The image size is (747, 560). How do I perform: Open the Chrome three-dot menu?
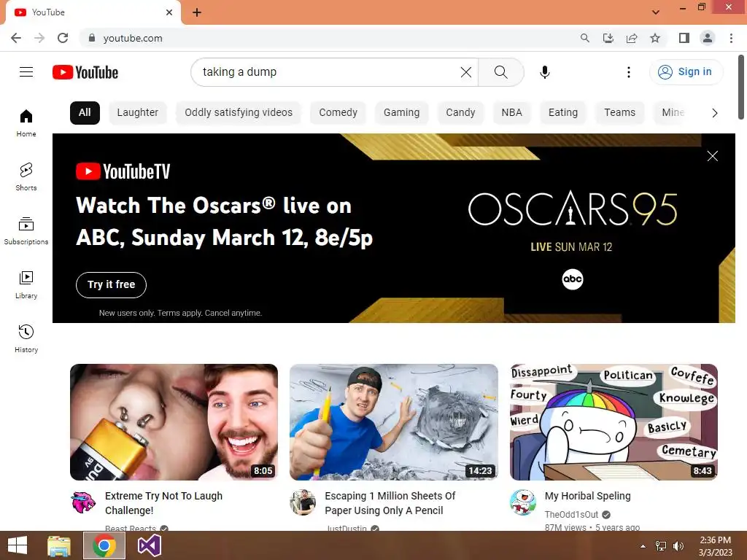731,38
